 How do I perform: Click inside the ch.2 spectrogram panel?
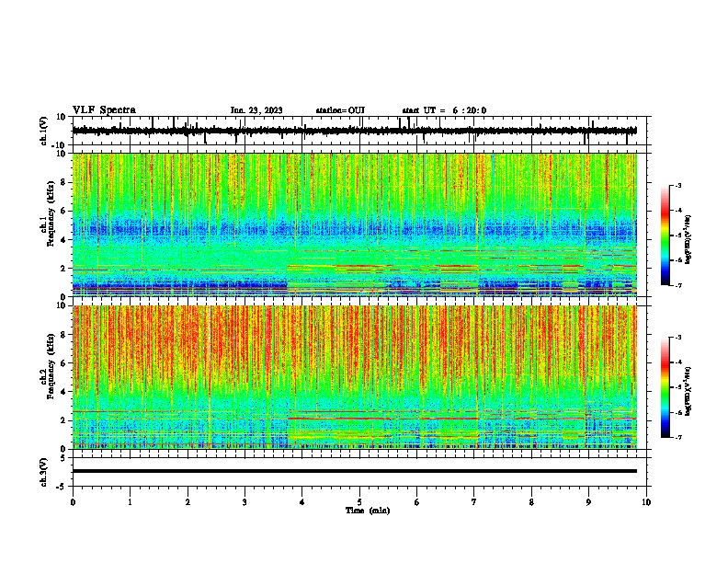355,377
